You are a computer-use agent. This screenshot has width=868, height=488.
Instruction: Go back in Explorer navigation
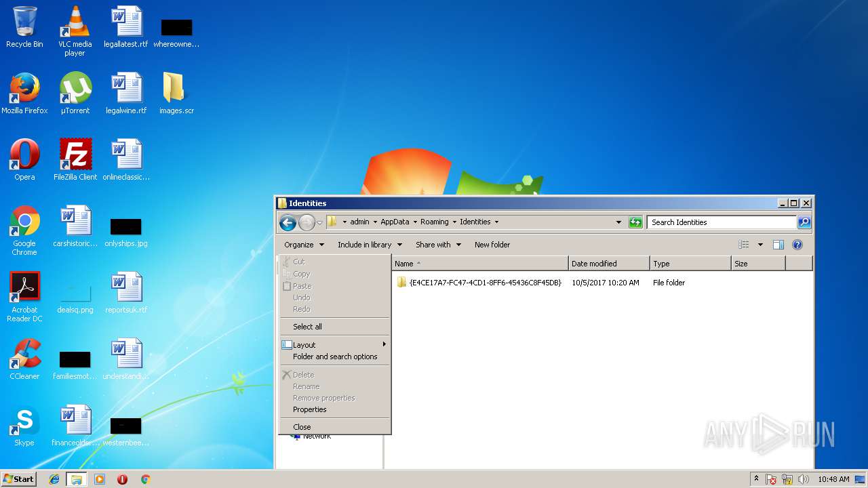(x=288, y=222)
